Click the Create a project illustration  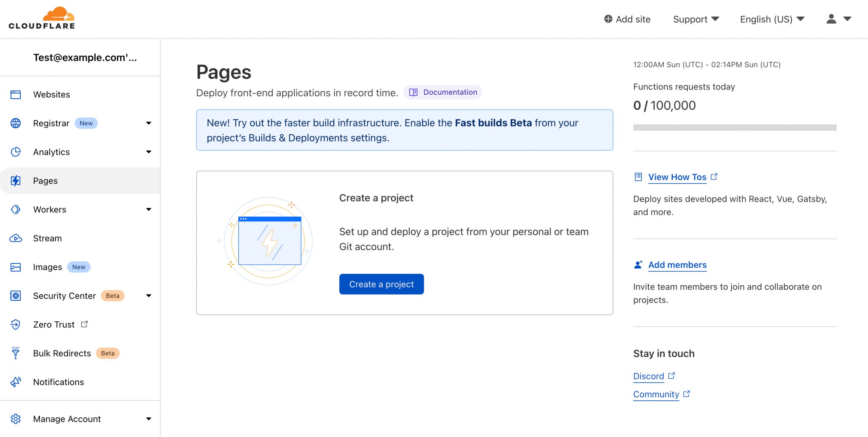click(265, 242)
